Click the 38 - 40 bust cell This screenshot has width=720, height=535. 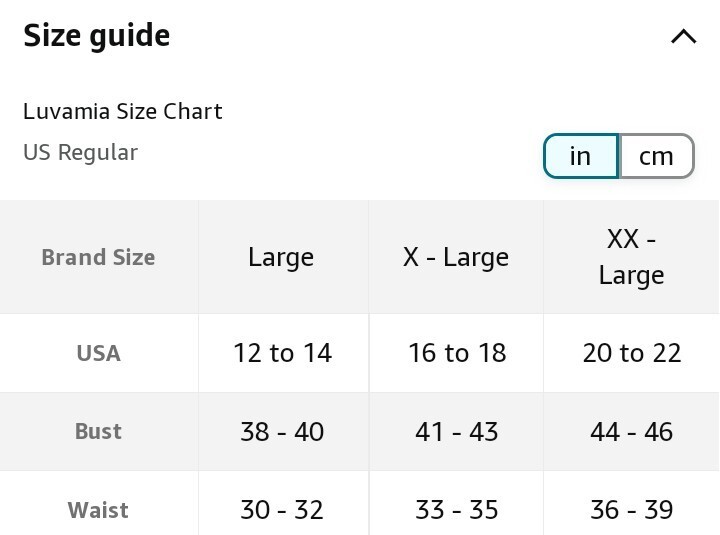[x=282, y=431]
